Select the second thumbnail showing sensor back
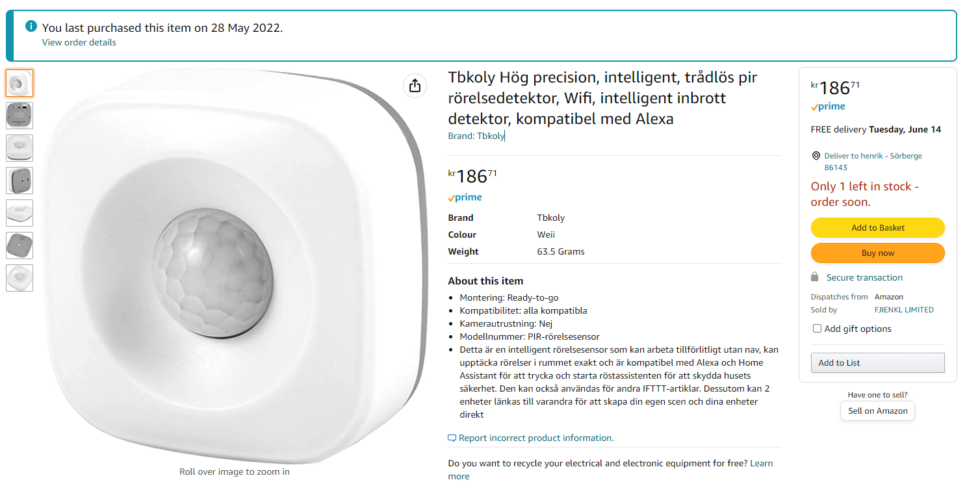 tap(19, 116)
